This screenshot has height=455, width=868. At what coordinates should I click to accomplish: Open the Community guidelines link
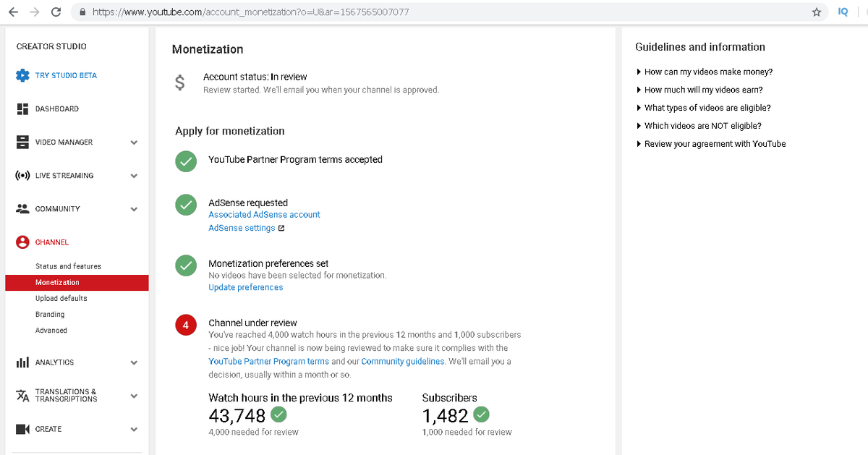coord(403,361)
